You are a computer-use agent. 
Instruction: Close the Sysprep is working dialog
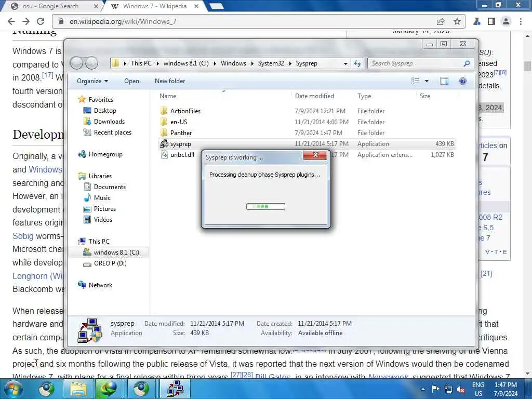[315, 155]
